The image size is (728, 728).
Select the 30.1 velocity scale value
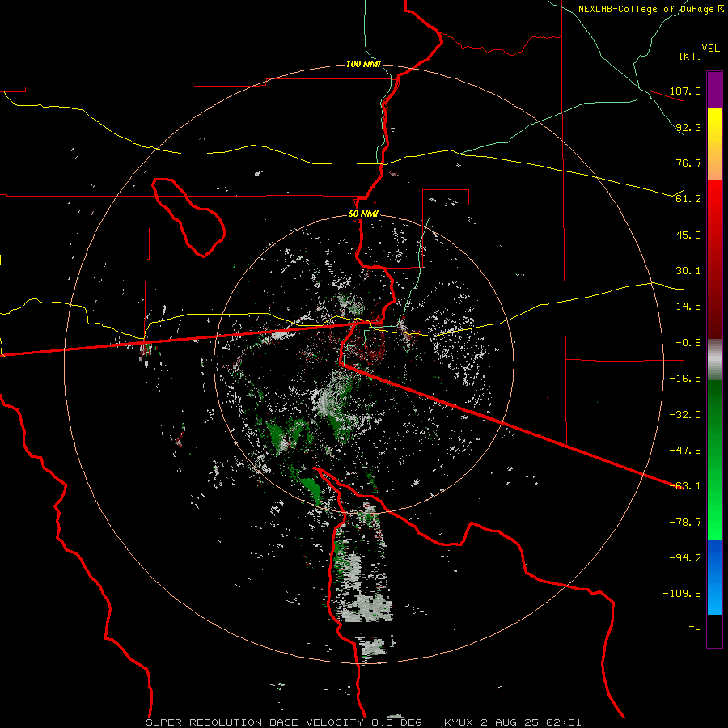(688, 271)
